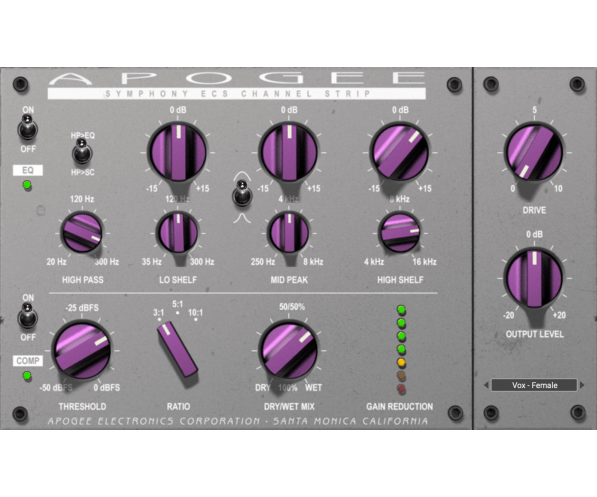Go to next preset with right arrow
597x497 pixels.
coord(582,385)
